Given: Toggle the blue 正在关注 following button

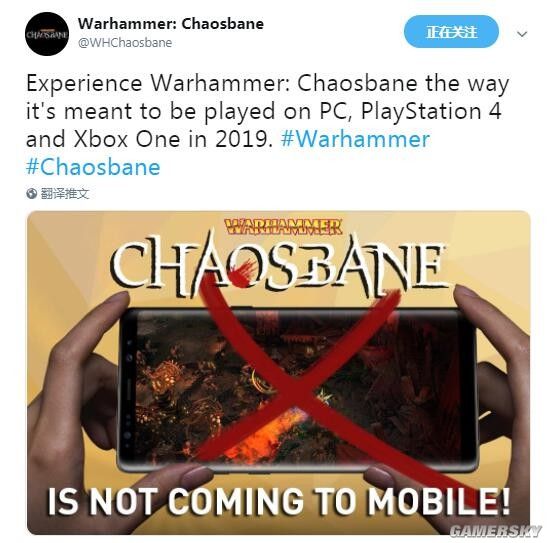Looking at the screenshot, I should click(451, 32).
